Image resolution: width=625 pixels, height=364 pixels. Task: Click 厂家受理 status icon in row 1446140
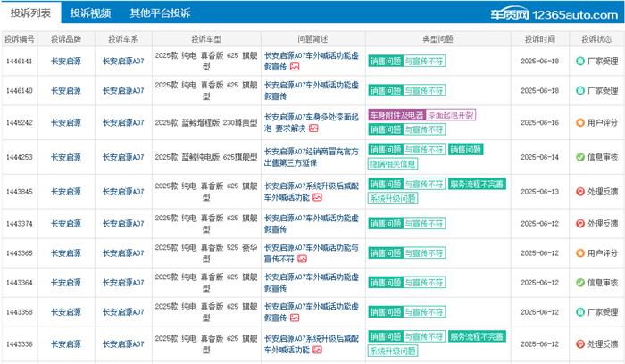[580, 90]
